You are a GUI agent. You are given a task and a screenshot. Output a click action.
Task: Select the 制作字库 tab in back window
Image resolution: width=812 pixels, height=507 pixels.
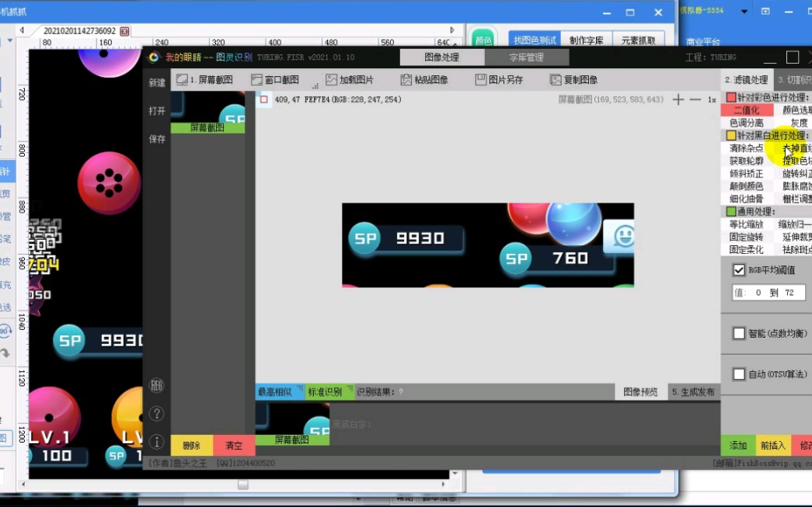pos(587,40)
